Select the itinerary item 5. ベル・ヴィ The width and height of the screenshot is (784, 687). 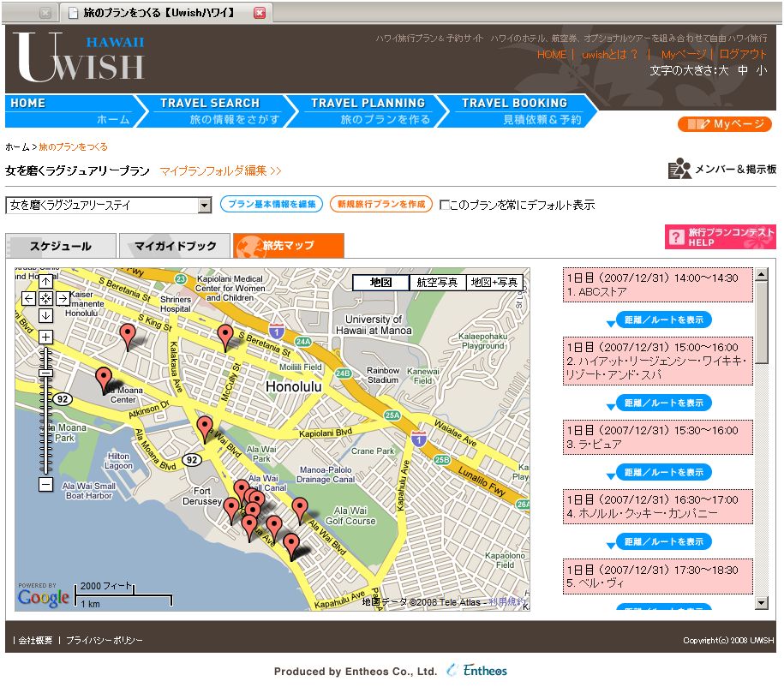(x=657, y=576)
